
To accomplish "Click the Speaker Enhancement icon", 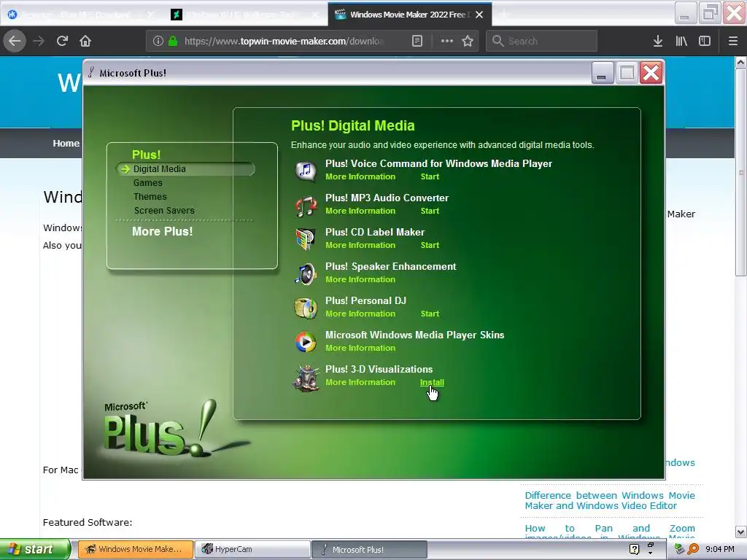I will pyautogui.click(x=306, y=274).
